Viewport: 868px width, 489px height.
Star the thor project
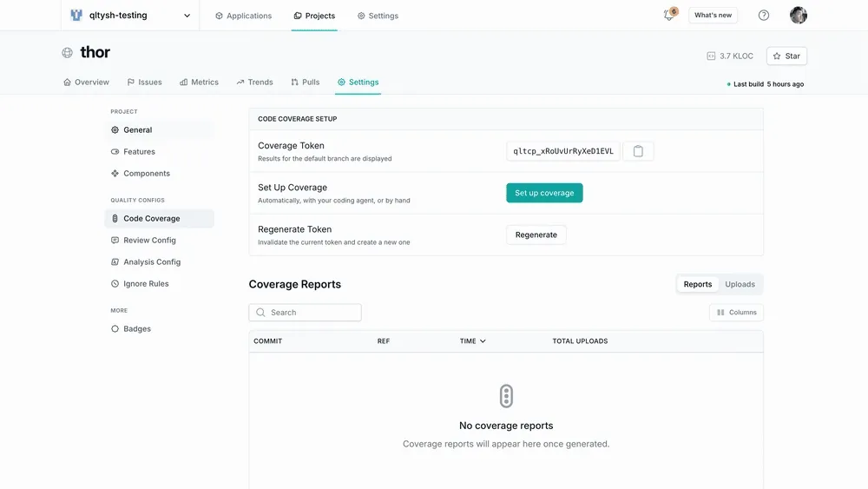(786, 56)
